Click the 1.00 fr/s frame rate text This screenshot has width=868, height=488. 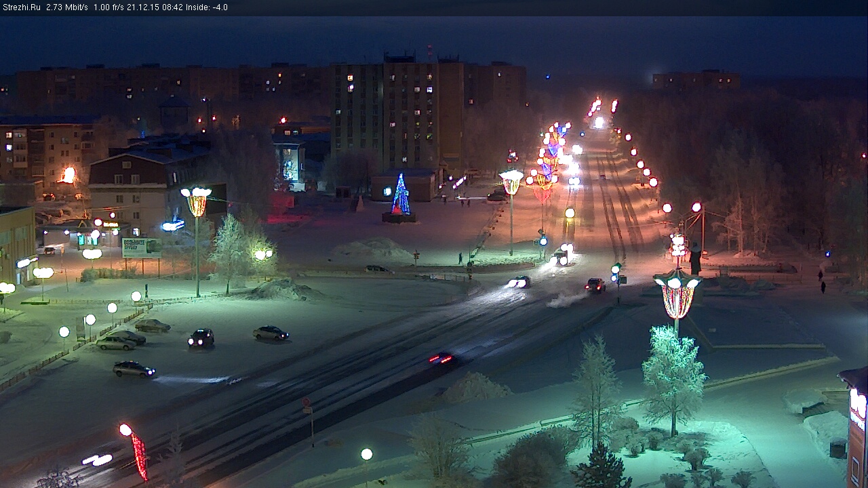click(108, 7)
